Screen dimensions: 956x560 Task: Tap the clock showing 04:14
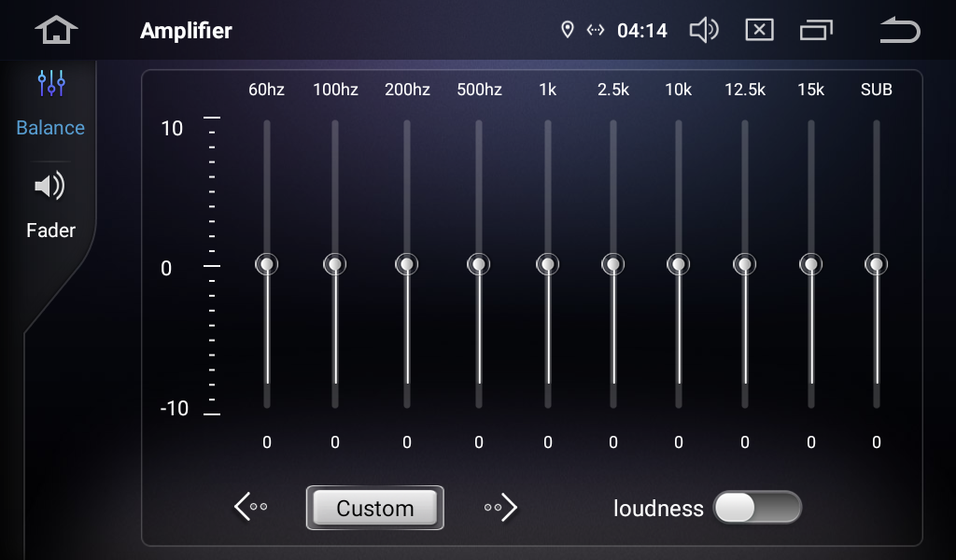pyautogui.click(x=642, y=31)
